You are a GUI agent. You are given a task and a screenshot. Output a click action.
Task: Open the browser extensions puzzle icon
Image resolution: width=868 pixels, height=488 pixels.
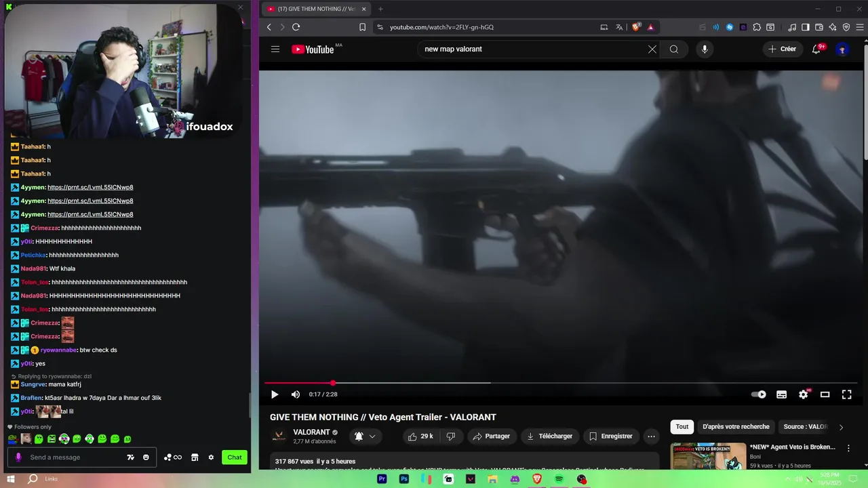point(757,27)
